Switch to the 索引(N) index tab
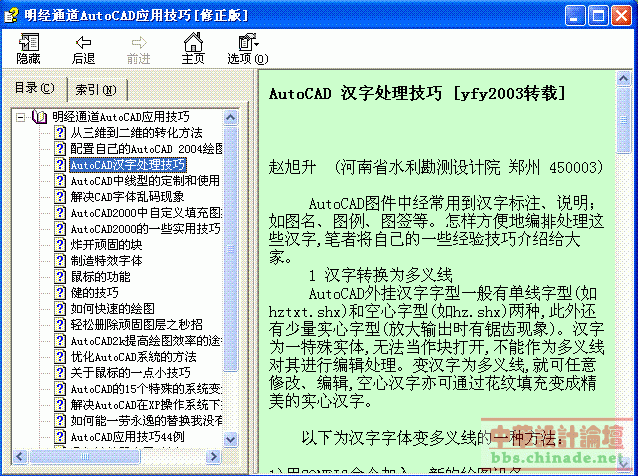The height and width of the screenshot is (476, 638). pos(96,90)
